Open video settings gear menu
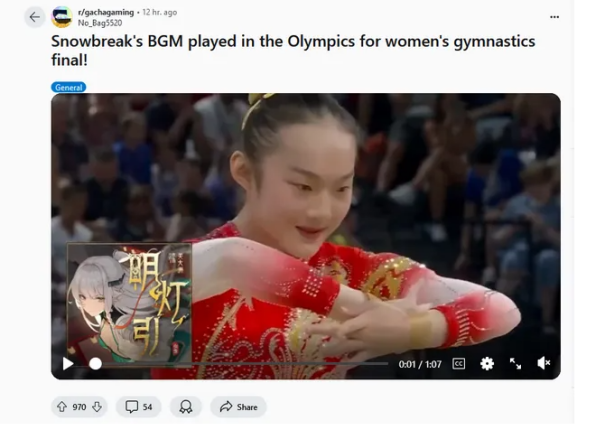 point(487,364)
